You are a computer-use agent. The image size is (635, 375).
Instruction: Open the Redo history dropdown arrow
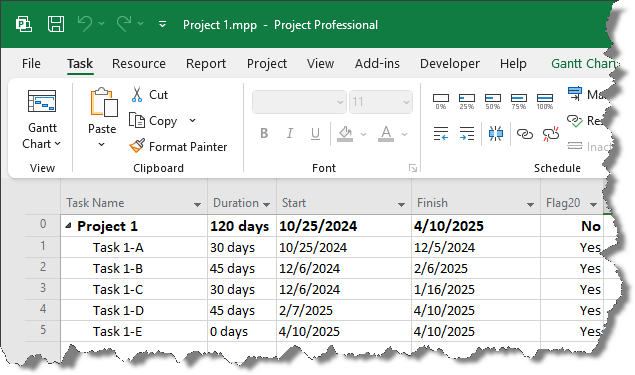(140, 24)
